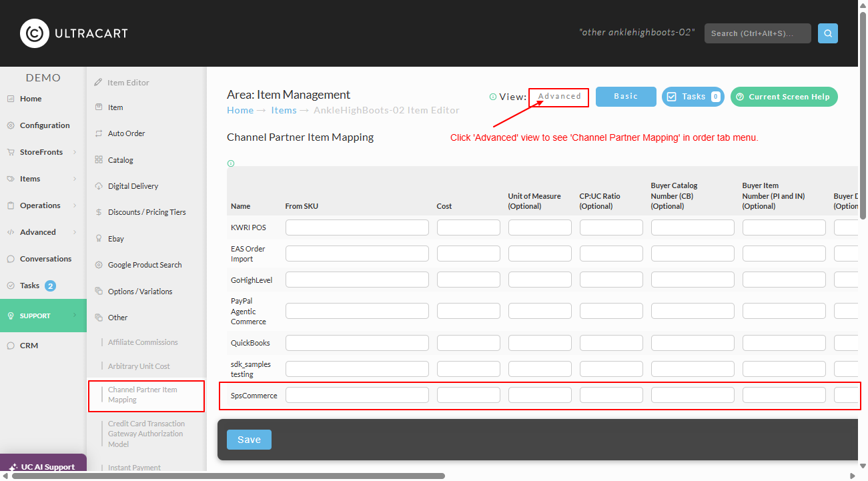
Task: Click the Configuration gear icon
Action: pos(11,125)
